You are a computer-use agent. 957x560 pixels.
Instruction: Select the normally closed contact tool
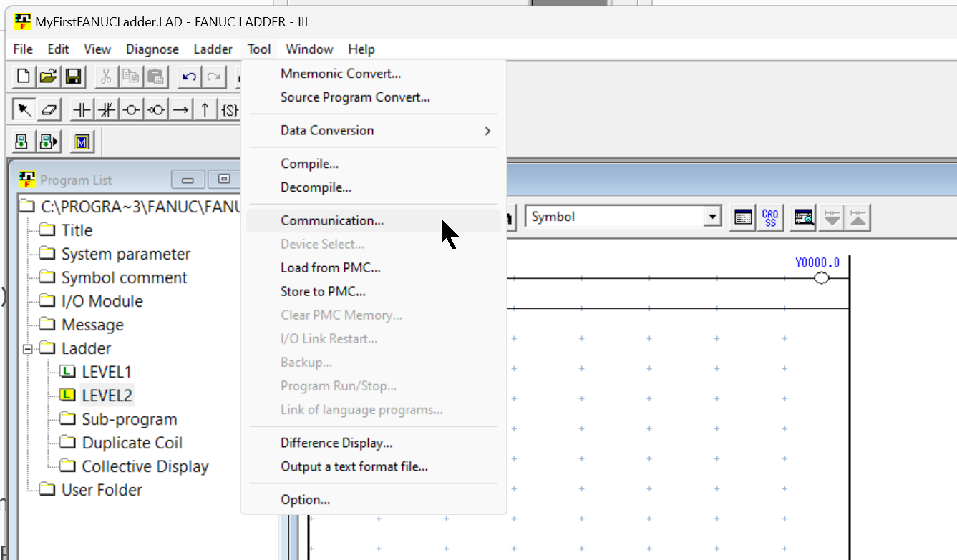(107, 109)
